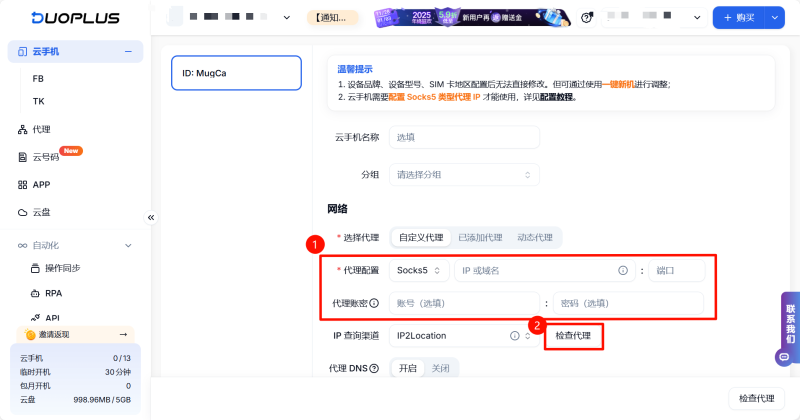Collapse the sidebar with double-arrow icon
This screenshot has height=420, width=800.
pos(151,217)
